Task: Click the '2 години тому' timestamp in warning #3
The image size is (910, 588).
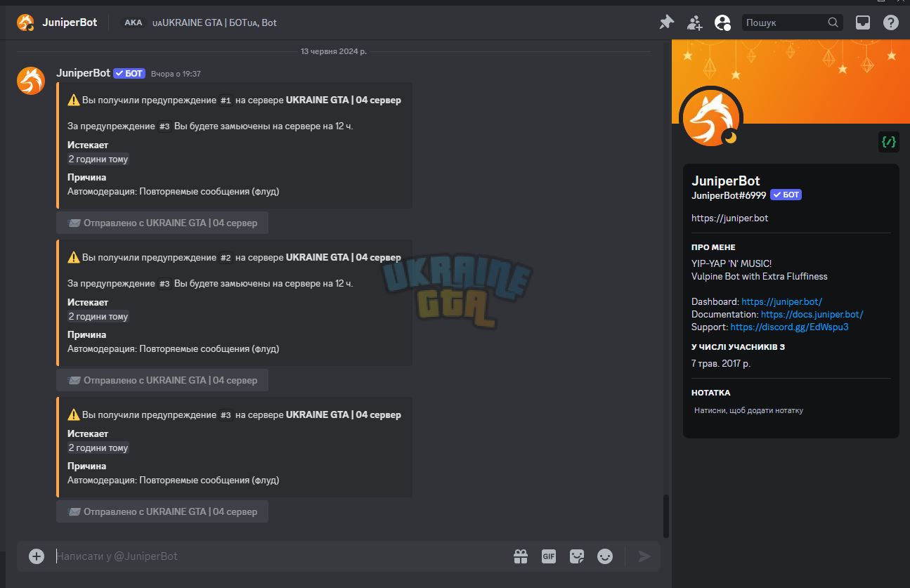Action: tap(98, 448)
